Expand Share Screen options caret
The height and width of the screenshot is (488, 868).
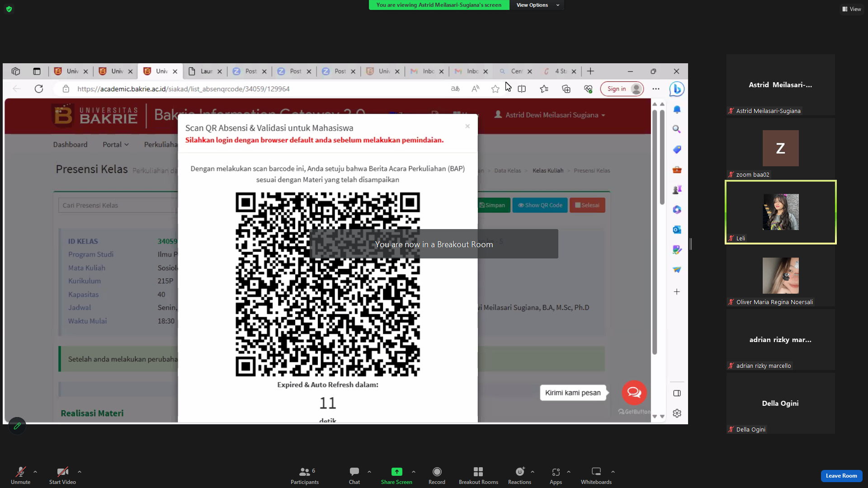[x=414, y=472]
